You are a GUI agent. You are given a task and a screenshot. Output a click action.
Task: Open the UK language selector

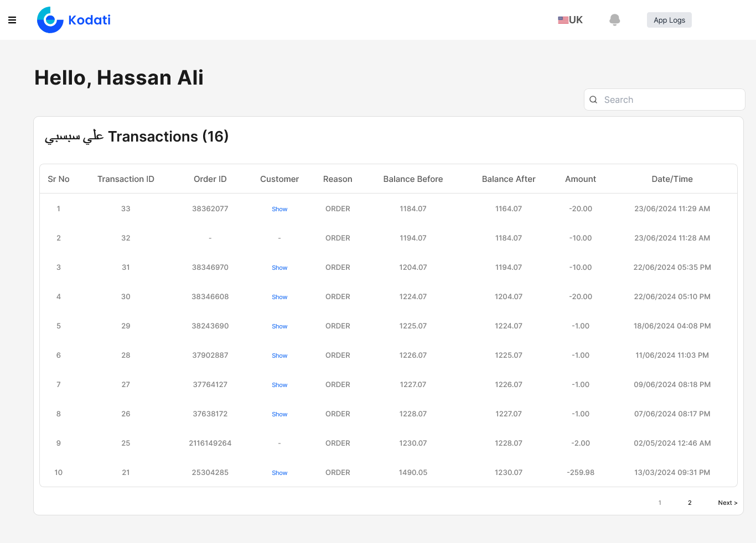(x=570, y=20)
